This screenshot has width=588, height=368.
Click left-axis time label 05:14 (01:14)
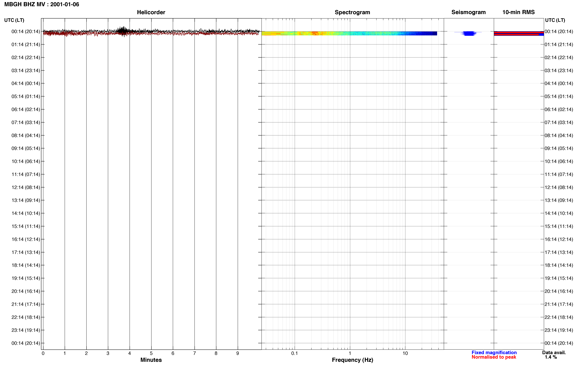(26, 96)
